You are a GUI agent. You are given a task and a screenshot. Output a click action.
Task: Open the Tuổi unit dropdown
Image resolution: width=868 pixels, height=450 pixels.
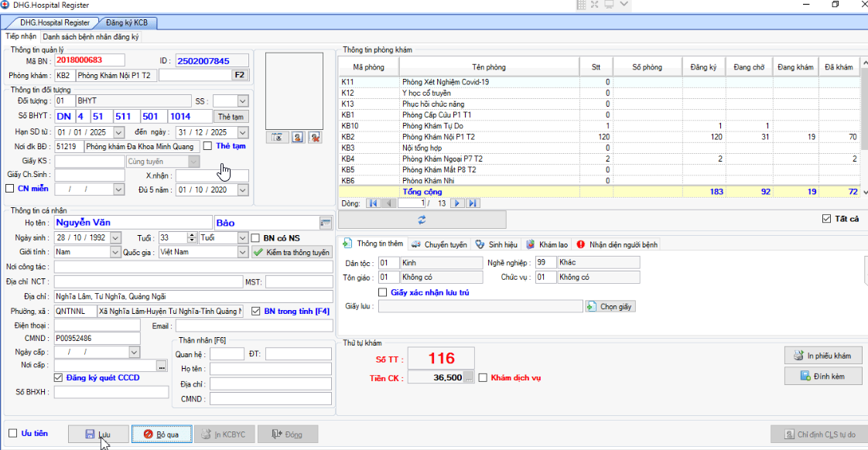pyautogui.click(x=242, y=238)
